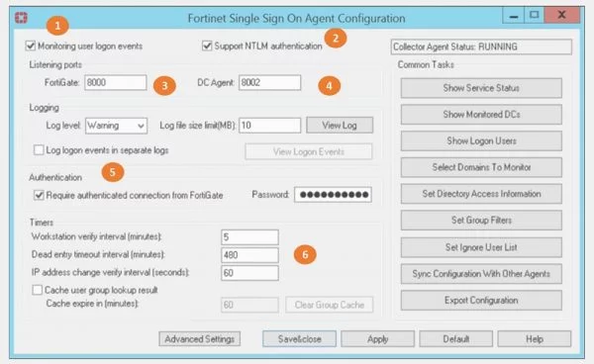Image resolution: width=594 pixels, height=364 pixels.
Task: Open Show Logon Users list
Action: [x=481, y=140]
